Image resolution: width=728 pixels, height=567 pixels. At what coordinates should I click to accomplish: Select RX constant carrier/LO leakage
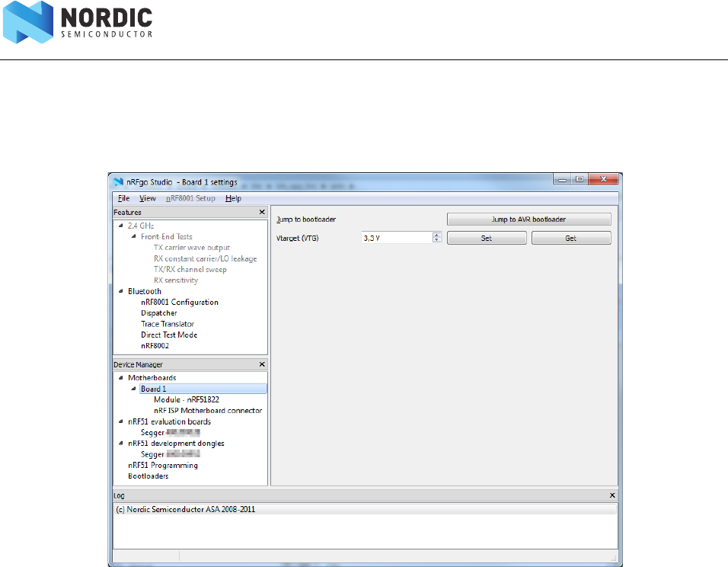(x=205, y=258)
